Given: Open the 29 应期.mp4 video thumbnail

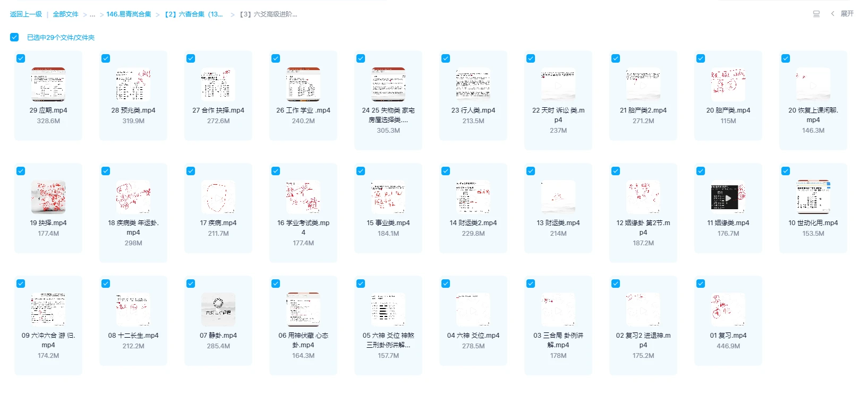Looking at the screenshot, I should (48, 84).
